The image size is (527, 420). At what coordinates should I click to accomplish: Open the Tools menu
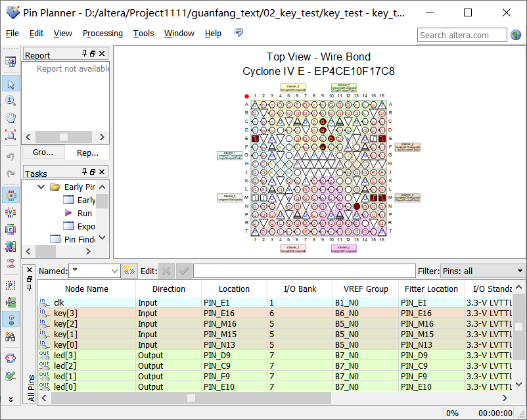click(143, 34)
